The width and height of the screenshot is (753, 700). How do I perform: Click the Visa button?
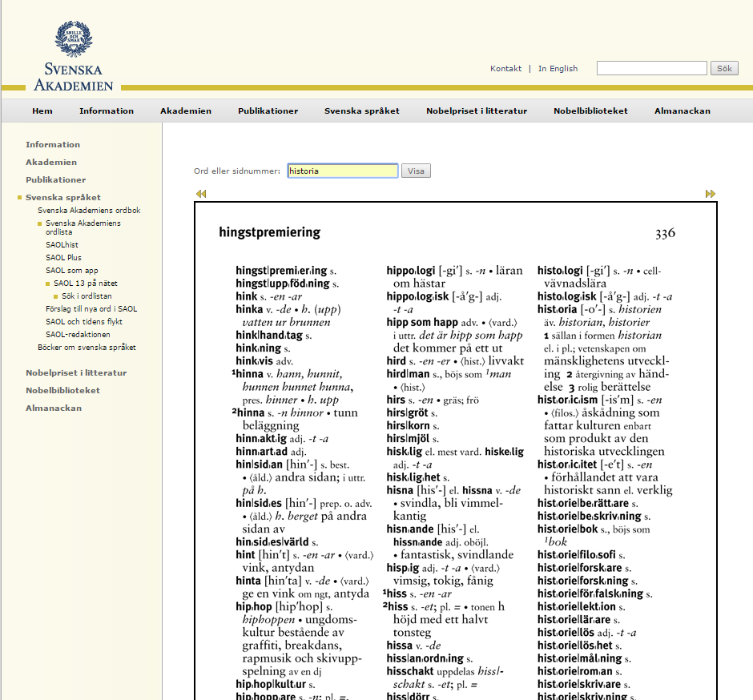(416, 171)
